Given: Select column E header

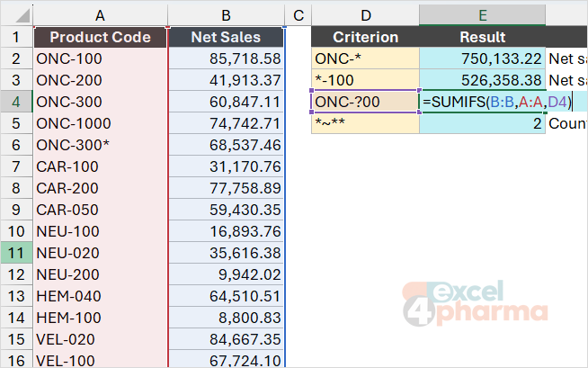Looking at the screenshot, I should click(482, 15).
